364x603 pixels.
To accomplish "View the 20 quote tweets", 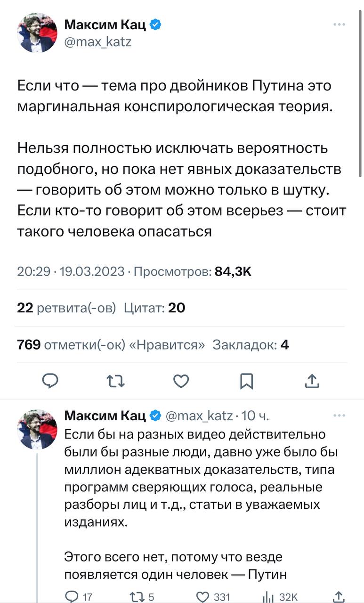I will (x=154, y=308).
